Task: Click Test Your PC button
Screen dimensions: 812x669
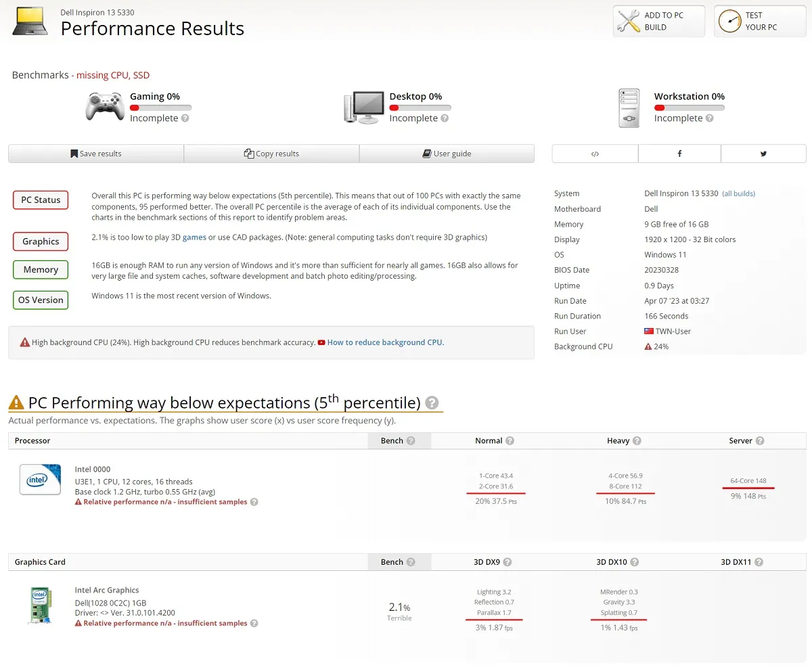Action: point(760,22)
